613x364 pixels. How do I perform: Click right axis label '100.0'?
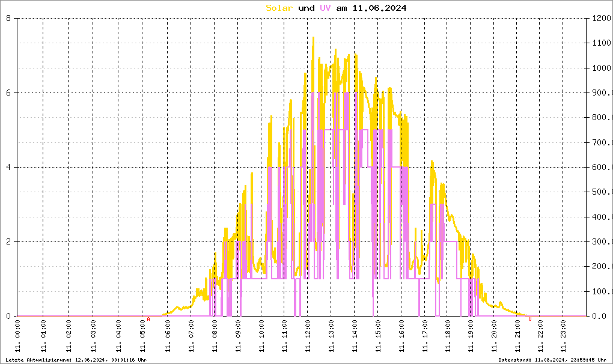(602, 292)
